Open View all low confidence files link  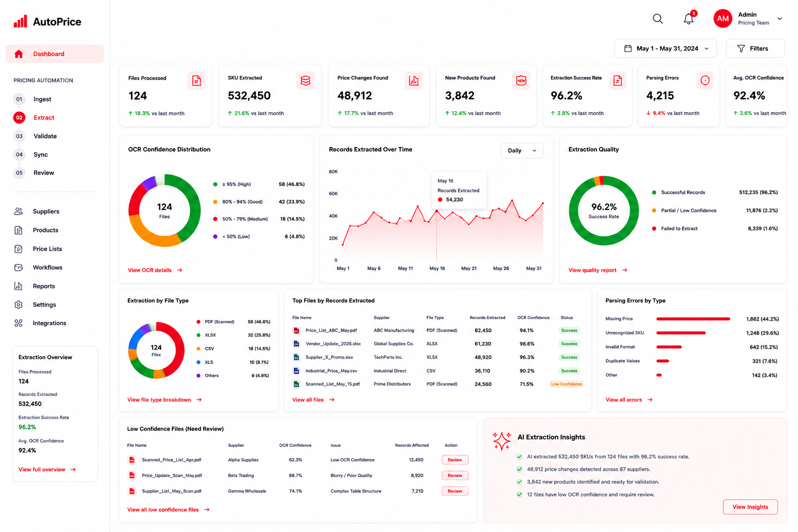(x=168, y=510)
